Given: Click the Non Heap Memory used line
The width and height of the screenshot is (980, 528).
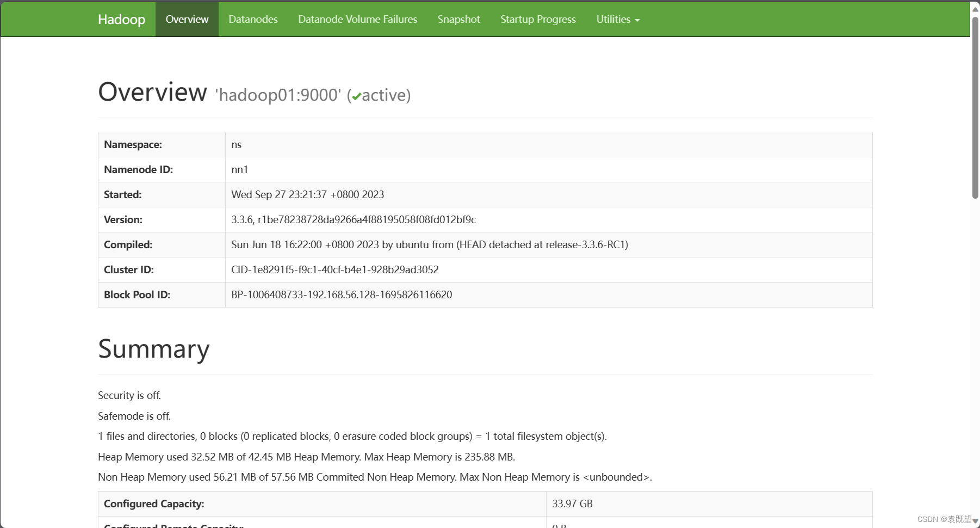Looking at the screenshot, I should (x=375, y=477).
